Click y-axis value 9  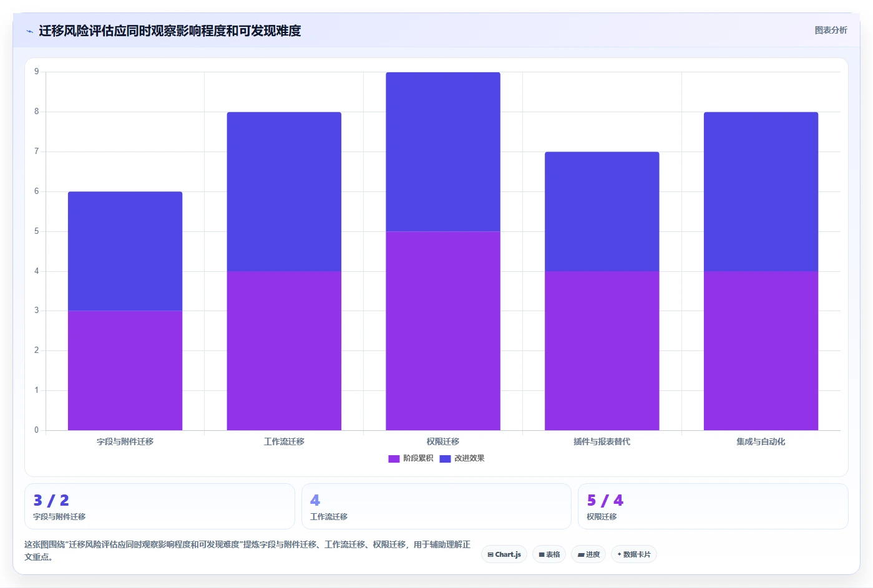click(36, 72)
